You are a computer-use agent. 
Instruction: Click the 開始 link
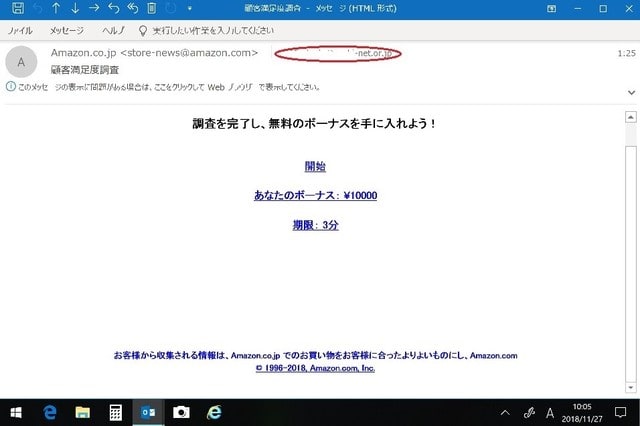(315, 166)
